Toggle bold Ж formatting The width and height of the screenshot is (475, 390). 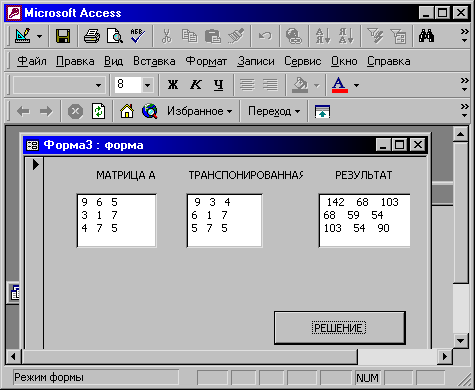(x=173, y=85)
